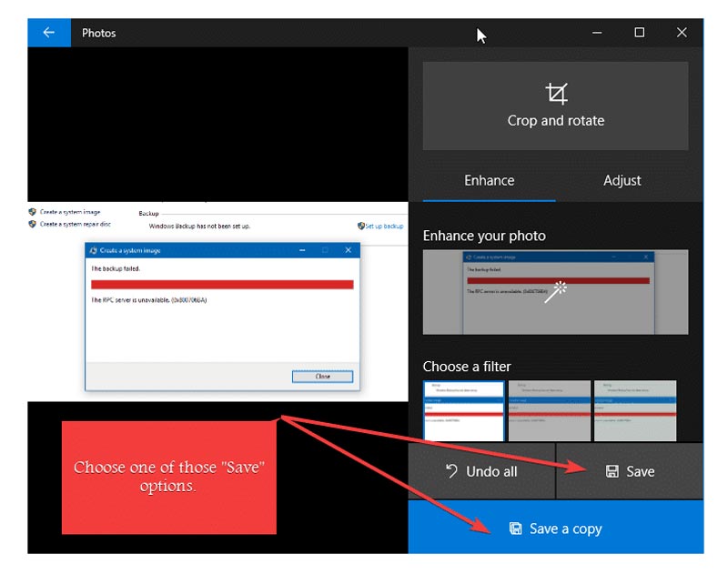
Task: Click the 'Photos' title text
Action: point(99,33)
